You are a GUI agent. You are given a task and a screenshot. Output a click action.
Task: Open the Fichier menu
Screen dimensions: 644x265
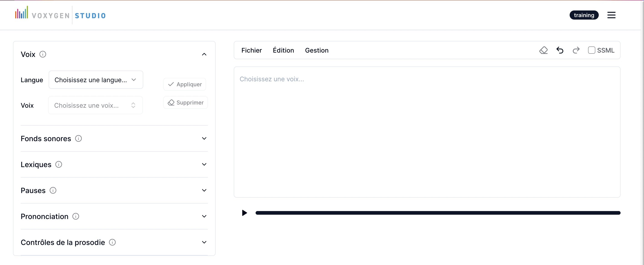point(252,50)
